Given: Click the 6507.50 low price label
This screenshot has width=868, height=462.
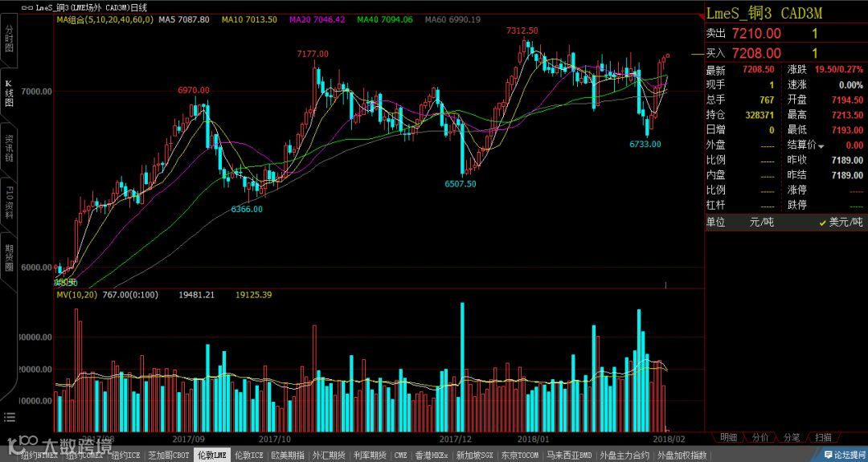Looking at the screenshot, I should [461, 184].
